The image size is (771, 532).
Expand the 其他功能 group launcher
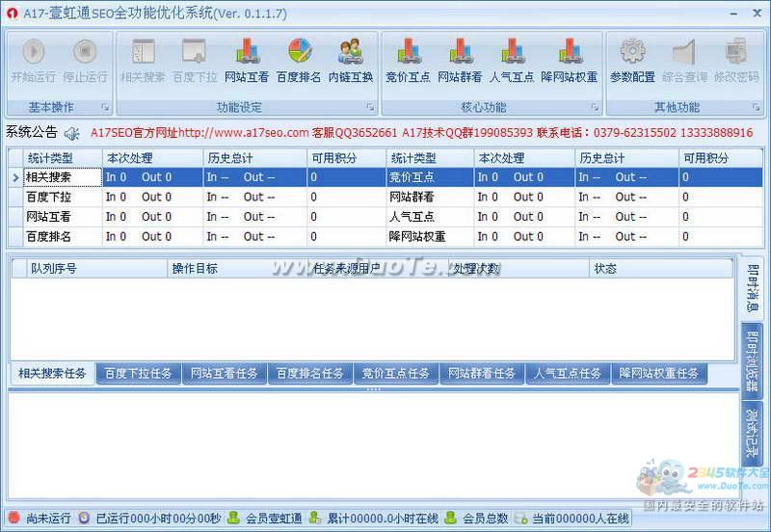click(756, 107)
